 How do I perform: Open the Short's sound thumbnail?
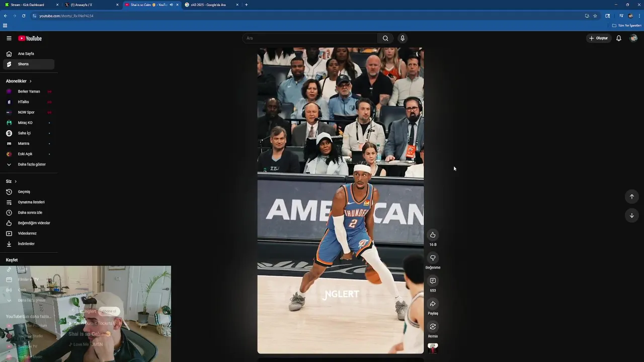coord(433,348)
